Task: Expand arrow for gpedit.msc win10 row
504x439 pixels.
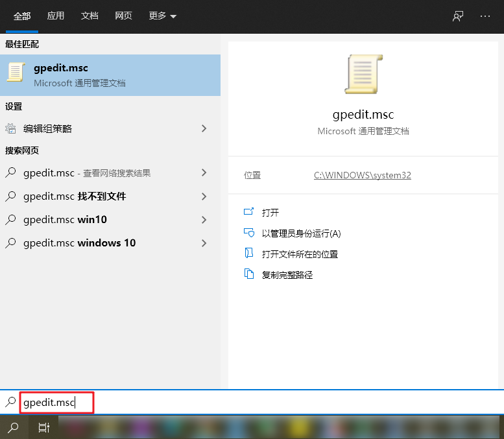Action: pyautogui.click(x=204, y=220)
